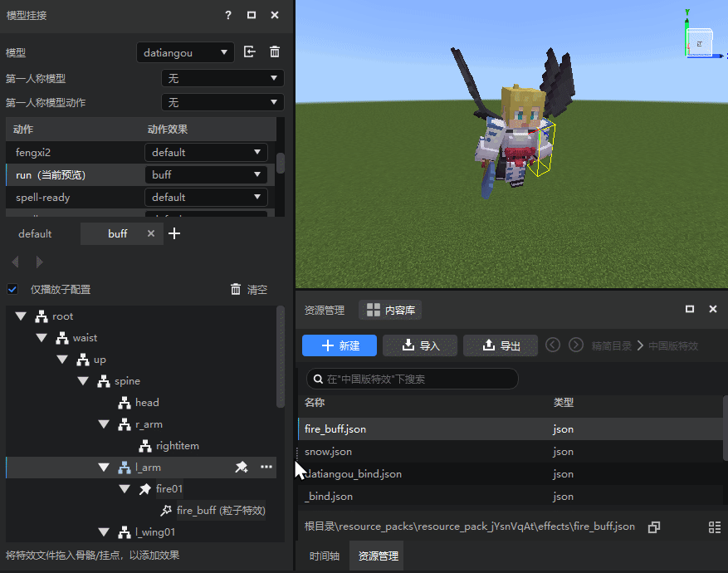Switch the resource list view mode
728x573 pixels.
pyautogui.click(x=715, y=527)
